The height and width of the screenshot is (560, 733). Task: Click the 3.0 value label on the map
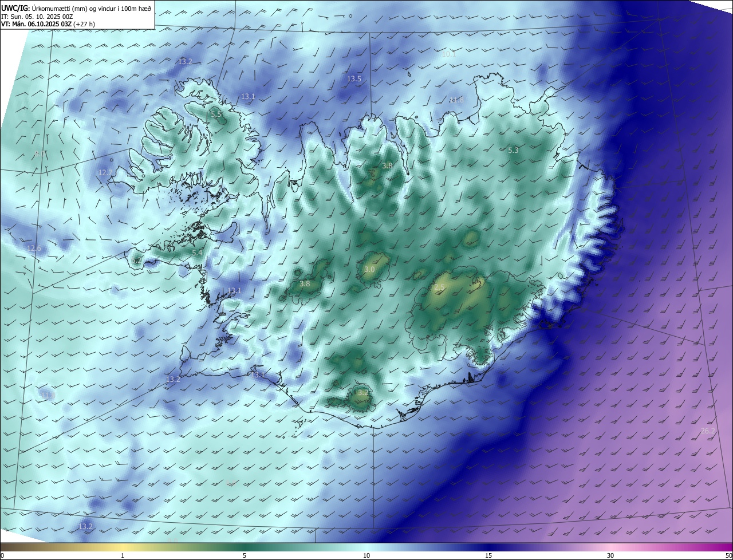coord(369,269)
